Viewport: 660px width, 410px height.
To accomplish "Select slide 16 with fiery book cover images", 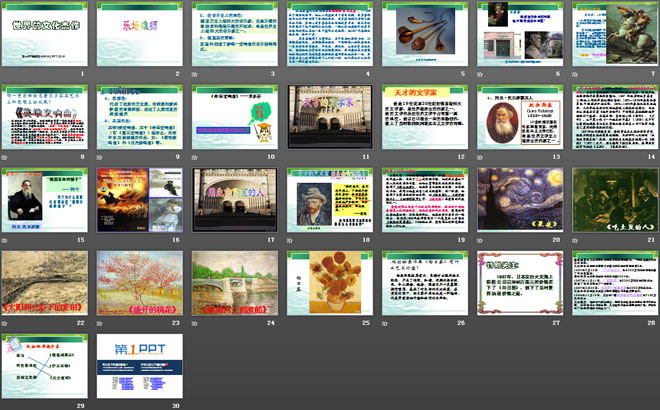I will click(x=140, y=200).
